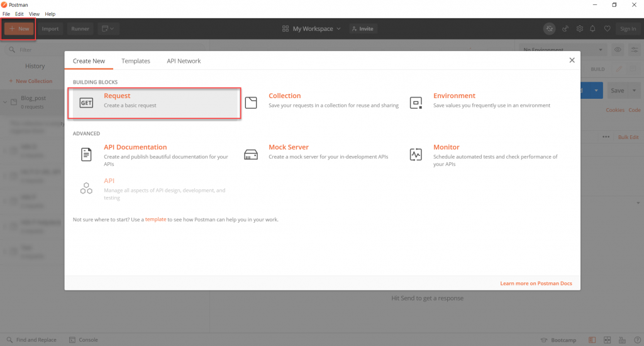Open the Code link
Screen dimensions: 644x346
tap(634, 110)
